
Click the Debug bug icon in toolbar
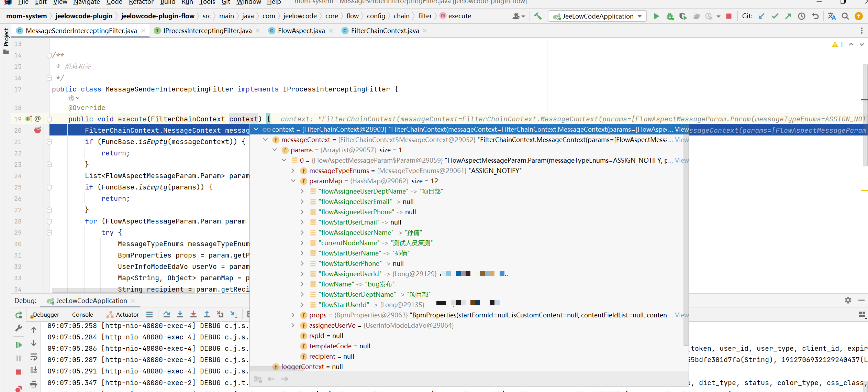(x=670, y=16)
